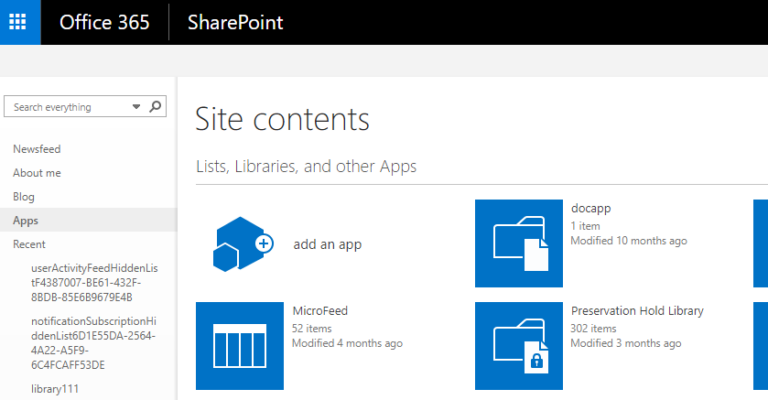Open userActivityFeedHiddenList recent item
Screen dimensions: 768x400
(x=95, y=282)
